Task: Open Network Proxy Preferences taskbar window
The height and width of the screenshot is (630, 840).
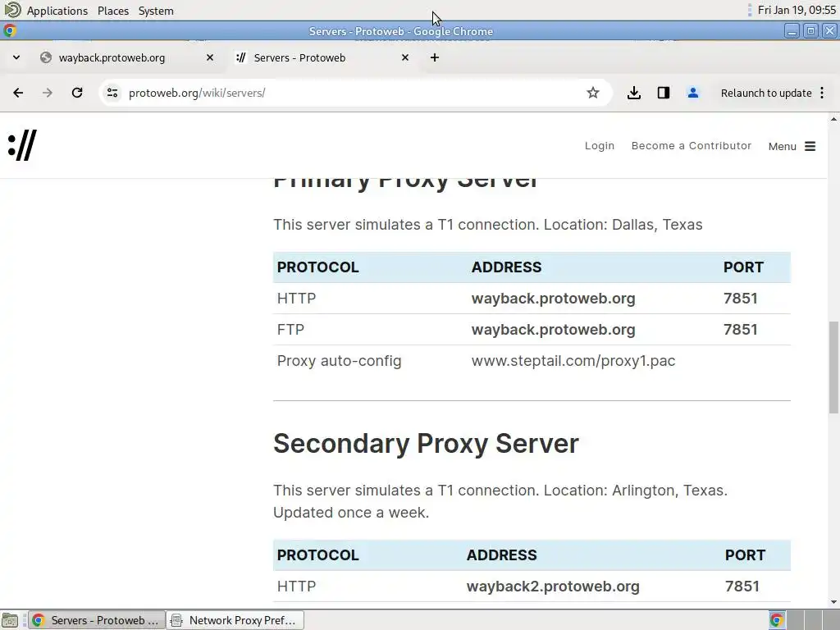Action: [235, 620]
